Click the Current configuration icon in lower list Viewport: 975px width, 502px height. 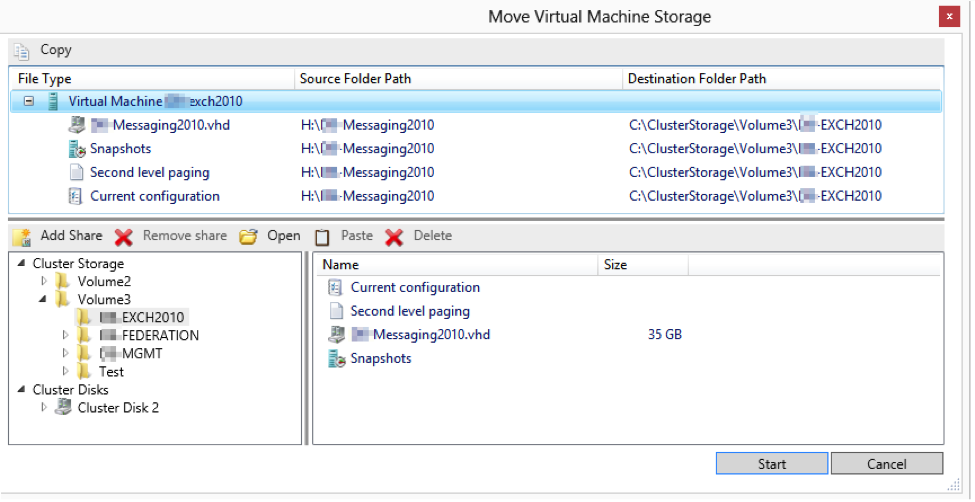[336, 287]
